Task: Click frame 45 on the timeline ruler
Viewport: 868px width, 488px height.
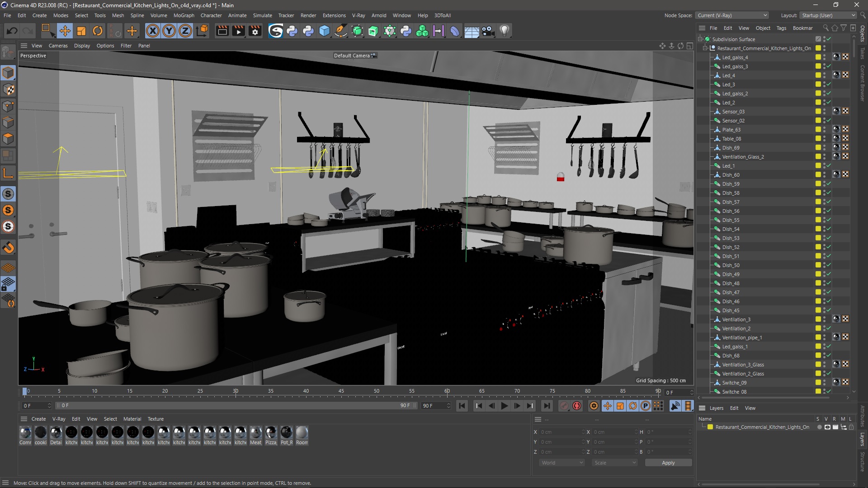Action: pyautogui.click(x=341, y=391)
